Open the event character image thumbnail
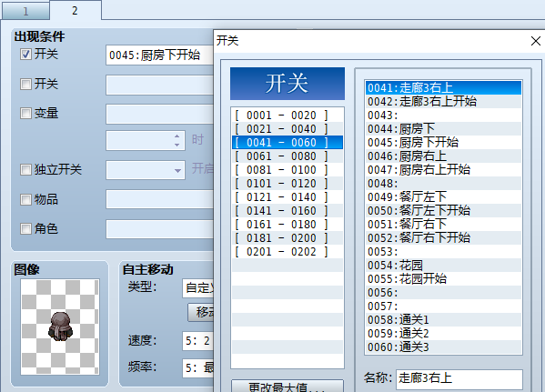This screenshot has width=545, height=392. tap(60, 327)
